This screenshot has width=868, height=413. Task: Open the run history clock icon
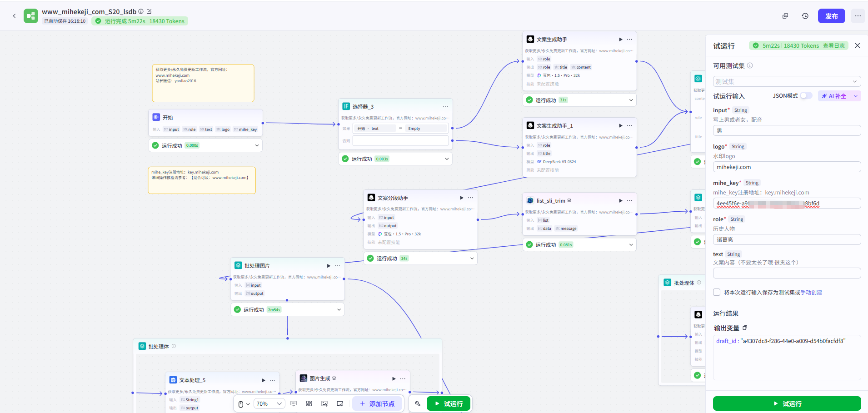click(805, 16)
